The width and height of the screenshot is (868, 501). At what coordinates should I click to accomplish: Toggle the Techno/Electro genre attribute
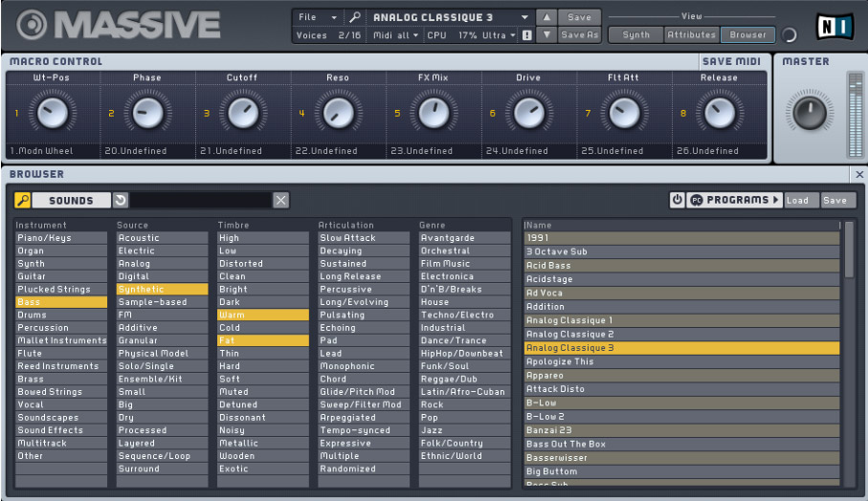(x=464, y=315)
